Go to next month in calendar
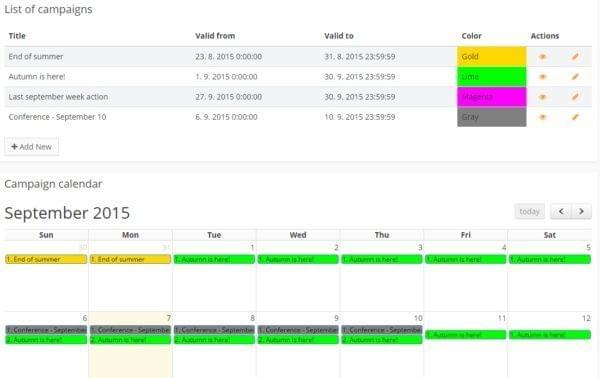This screenshot has height=378, width=600. (582, 211)
